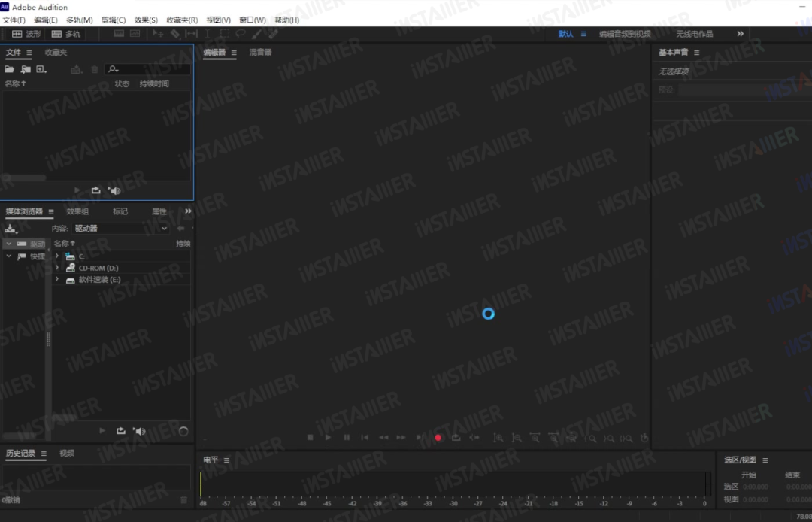Toggle auto-play speaker icon in 文件 panel
Image resolution: width=812 pixels, height=522 pixels.
pos(114,190)
